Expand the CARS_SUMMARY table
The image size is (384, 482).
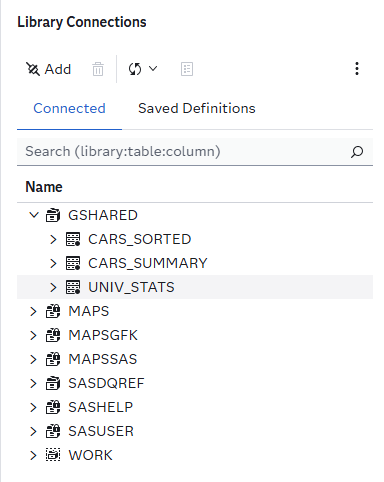[x=53, y=263]
